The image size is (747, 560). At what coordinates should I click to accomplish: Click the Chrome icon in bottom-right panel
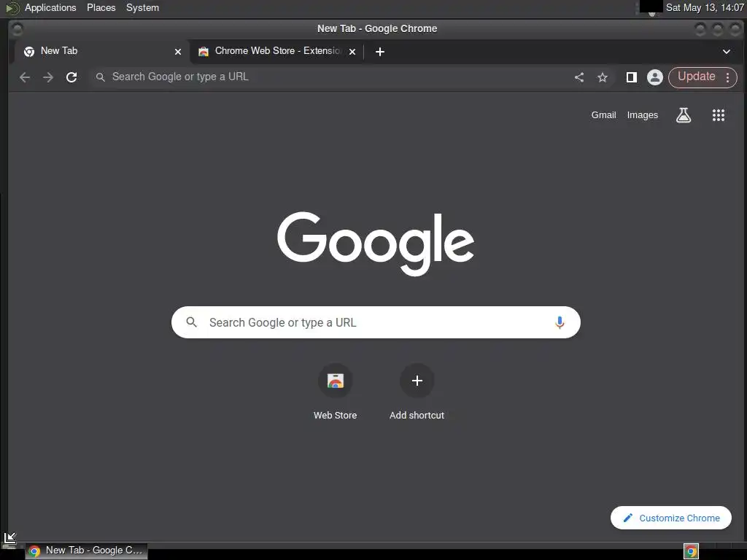(x=691, y=551)
